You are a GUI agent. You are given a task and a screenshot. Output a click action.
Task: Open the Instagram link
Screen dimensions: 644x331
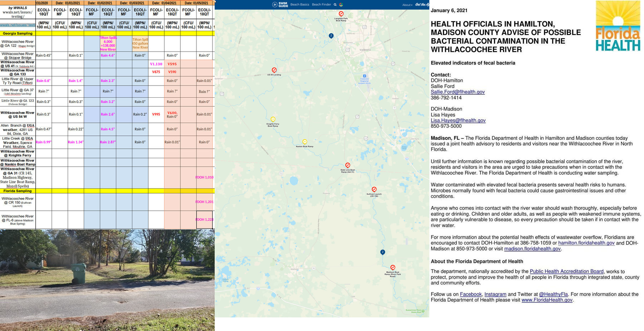[495, 295]
